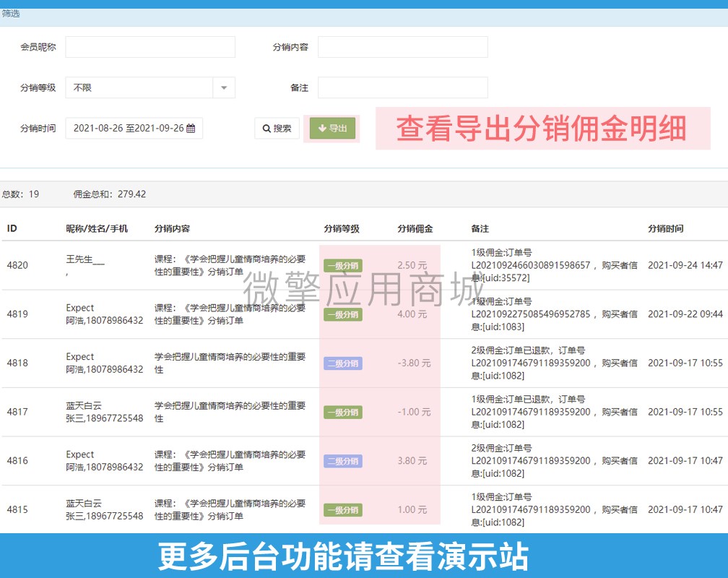Click nickname 王先生__ in row 4820
This screenshot has width=728, height=578.
click(85, 259)
